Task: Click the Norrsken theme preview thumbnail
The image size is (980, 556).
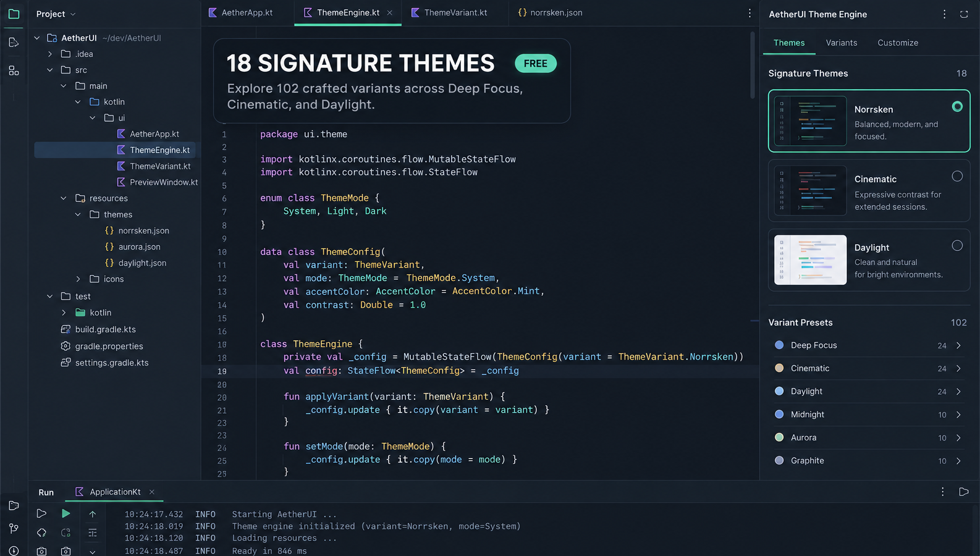Action: pos(810,121)
